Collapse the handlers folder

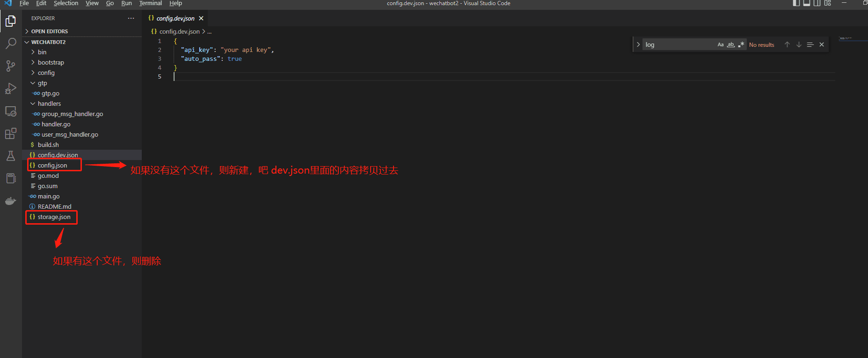pyautogui.click(x=49, y=103)
